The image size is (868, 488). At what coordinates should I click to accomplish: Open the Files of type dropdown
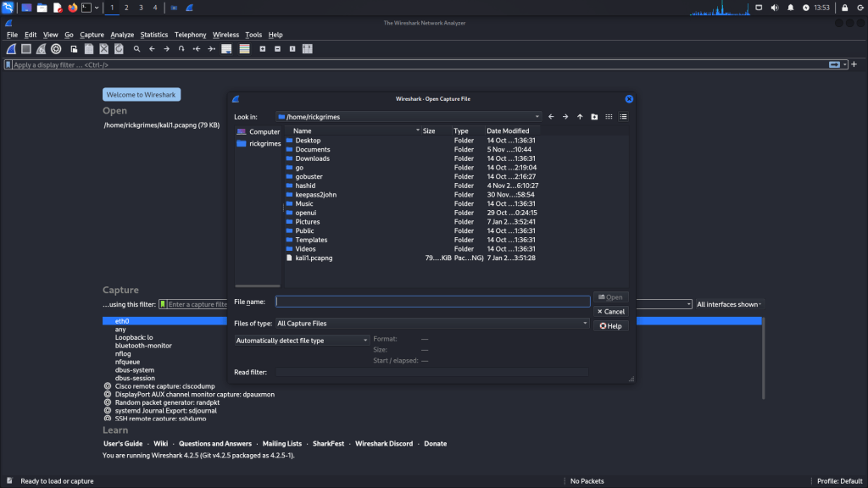point(585,324)
